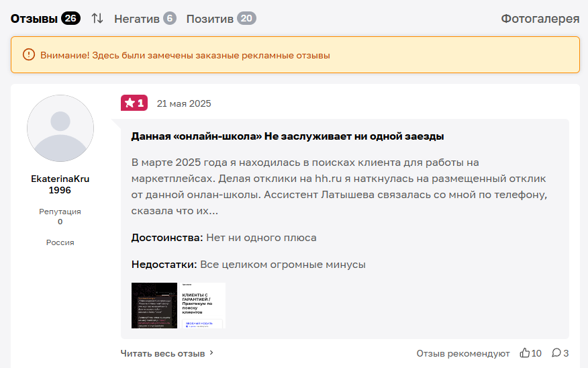Click the chevron after Читать весь отзыв

(x=211, y=353)
